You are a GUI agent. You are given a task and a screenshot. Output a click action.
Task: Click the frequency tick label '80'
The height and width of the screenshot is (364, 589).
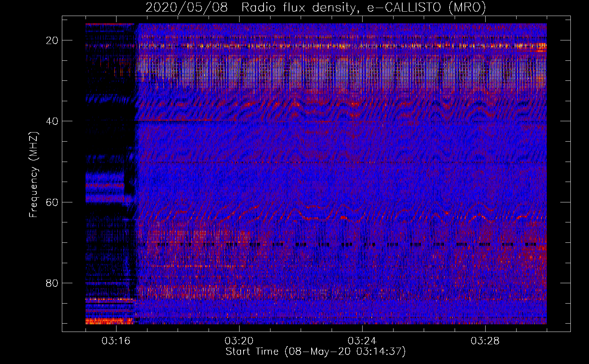[x=52, y=283]
